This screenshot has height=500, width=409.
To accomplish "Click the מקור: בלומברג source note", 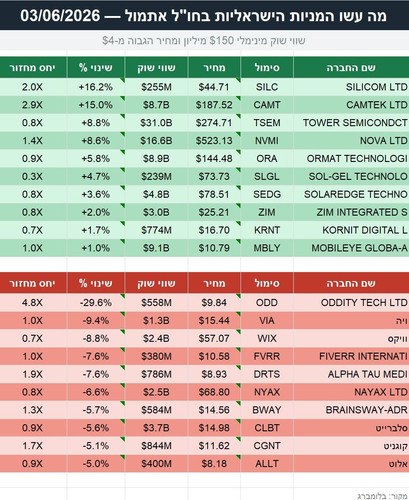I will [382, 496].
